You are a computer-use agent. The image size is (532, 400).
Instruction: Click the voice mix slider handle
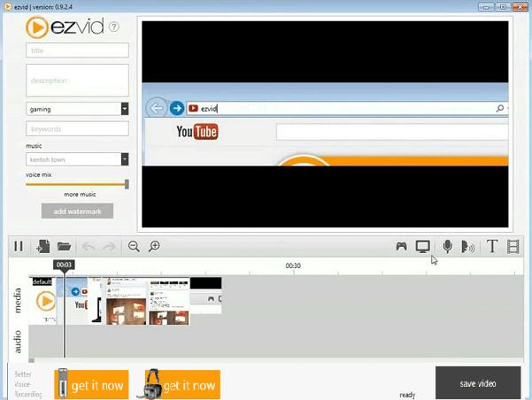tap(127, 184)
